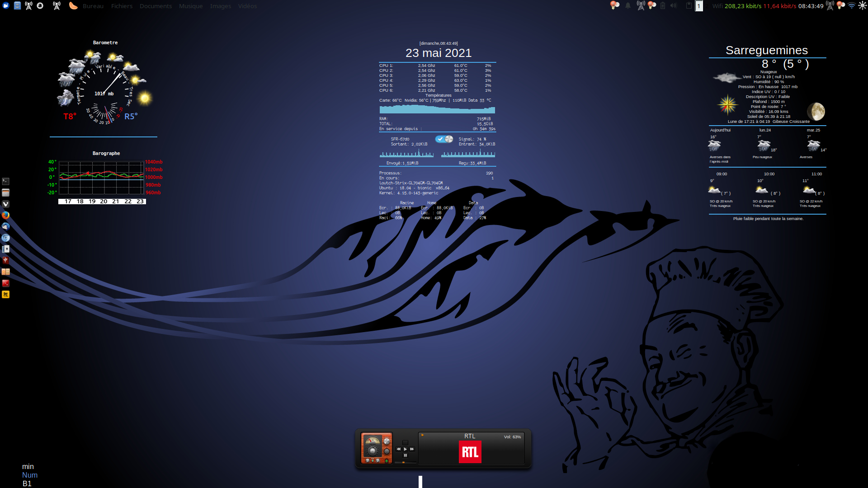
Task: Click the 'Vol: 63%' volume readout
Action: tap(512, 437)
